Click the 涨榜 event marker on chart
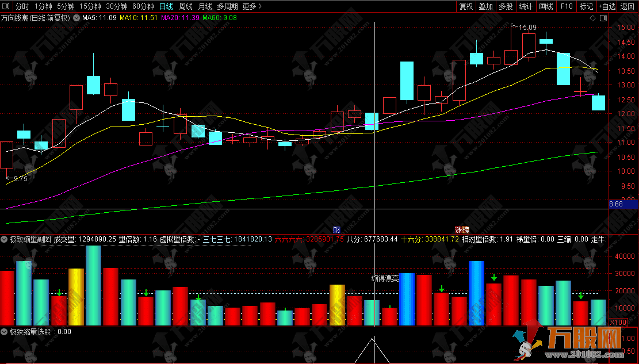The width and height of the screenshot is (639, 364). coord(462,228)
